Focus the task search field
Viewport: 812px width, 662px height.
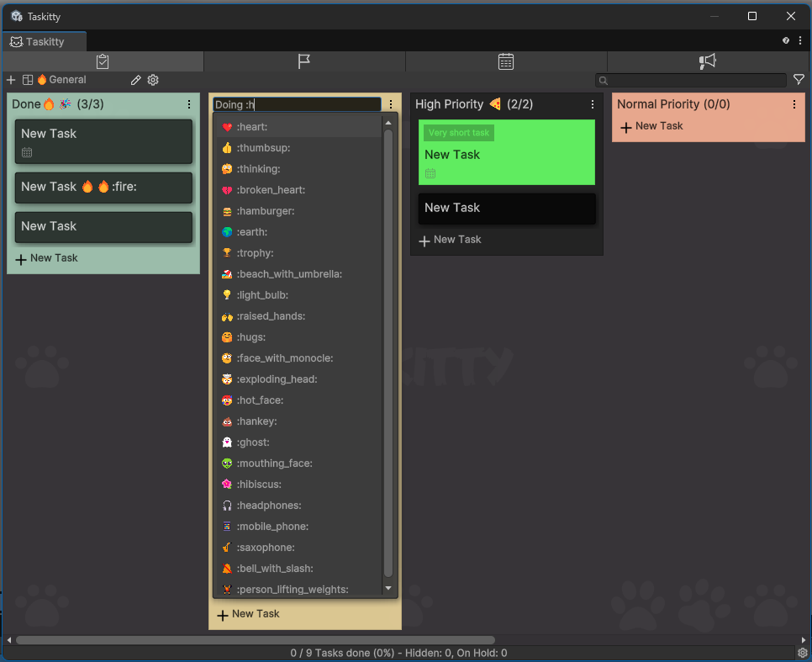691,80
